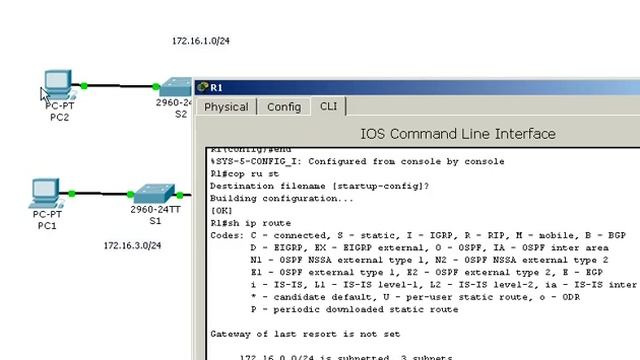Click the PC2 device label
Viewport: 640px width, 360px height.
[60, 118]
